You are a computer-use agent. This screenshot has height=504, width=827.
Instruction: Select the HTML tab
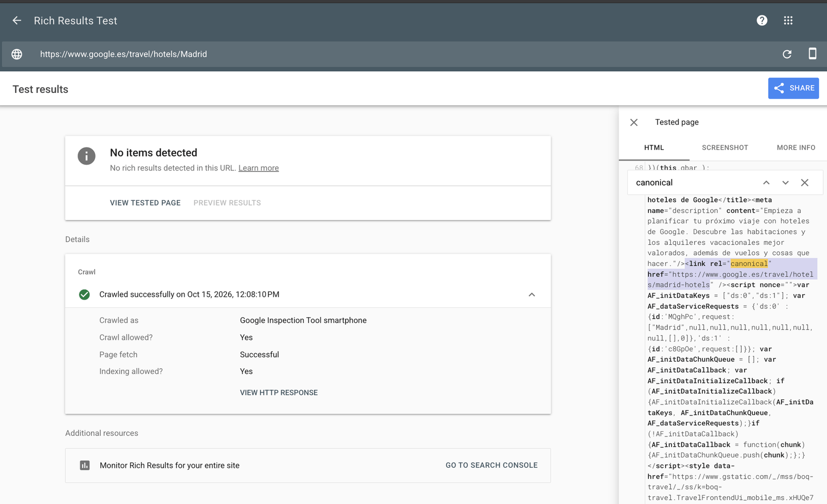click(x=654, y=148)
